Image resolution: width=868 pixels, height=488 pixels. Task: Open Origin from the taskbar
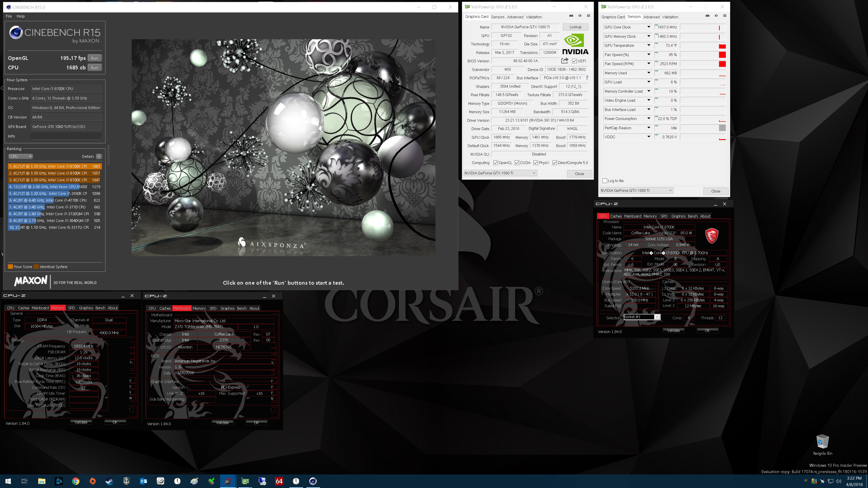(x=93, y=481)
